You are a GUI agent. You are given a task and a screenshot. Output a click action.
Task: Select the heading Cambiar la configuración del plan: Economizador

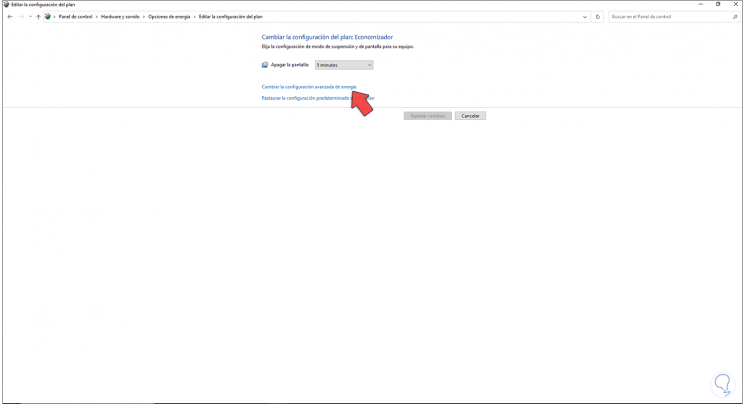(x=327, y=37)
